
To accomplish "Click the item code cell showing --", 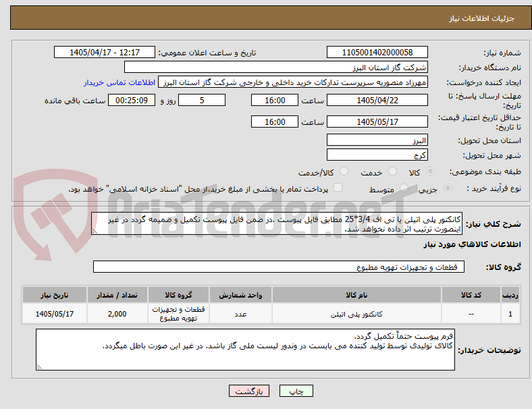I will 471,314.
